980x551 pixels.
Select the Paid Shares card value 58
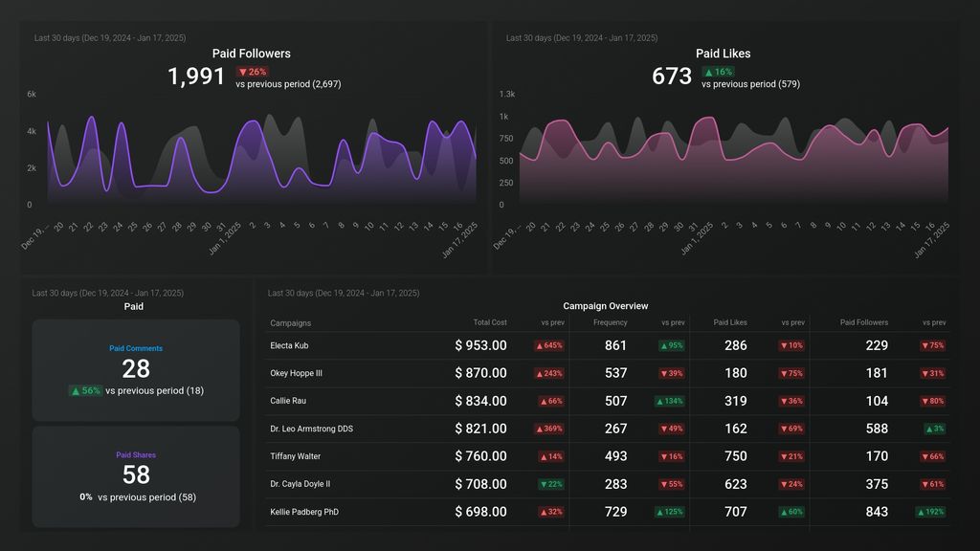[136, 475]
